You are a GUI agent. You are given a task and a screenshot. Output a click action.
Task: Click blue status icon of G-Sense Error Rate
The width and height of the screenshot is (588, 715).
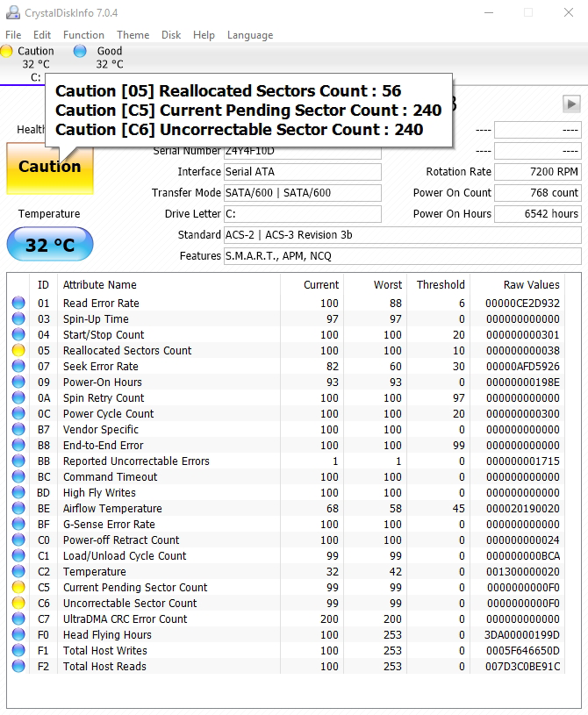coord(18,524)
